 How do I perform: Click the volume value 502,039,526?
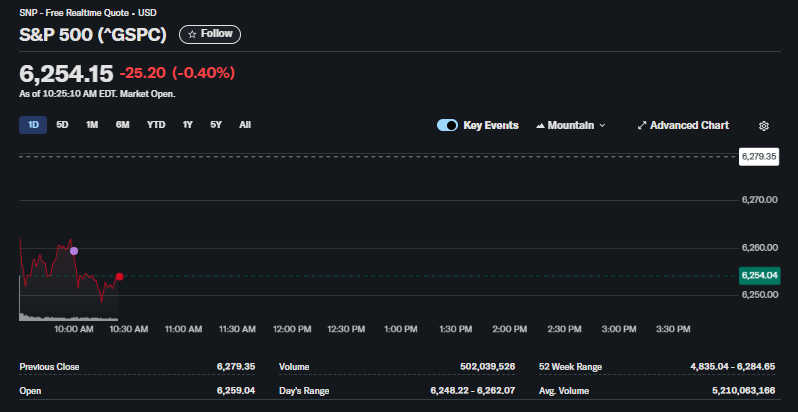(487, 367)
